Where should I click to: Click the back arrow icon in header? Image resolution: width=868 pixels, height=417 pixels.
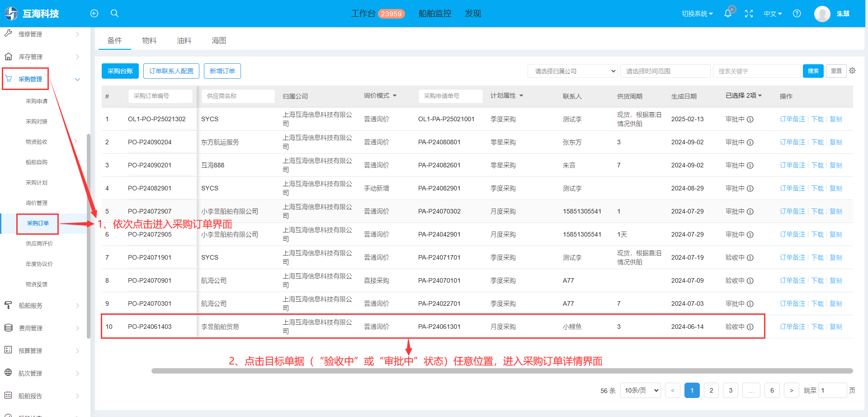tap(94, 14)
